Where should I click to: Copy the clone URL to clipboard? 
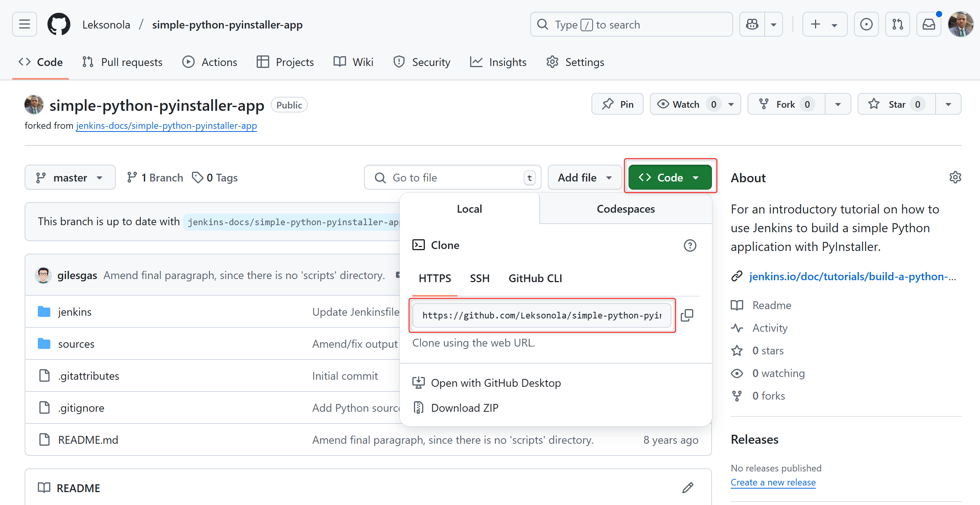click(687, 315)
